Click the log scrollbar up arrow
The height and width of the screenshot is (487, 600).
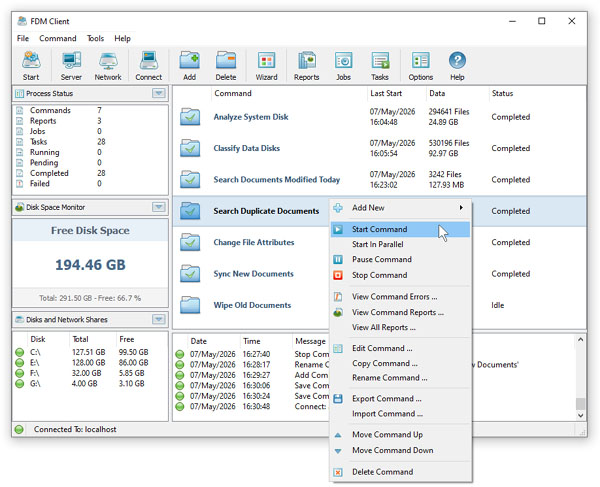tap(580, 340)
